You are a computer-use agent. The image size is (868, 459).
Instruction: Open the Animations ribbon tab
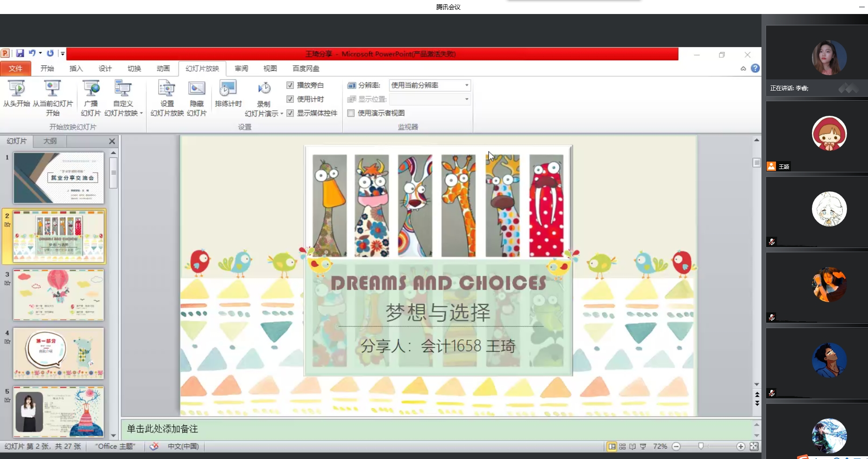[163, 69]
